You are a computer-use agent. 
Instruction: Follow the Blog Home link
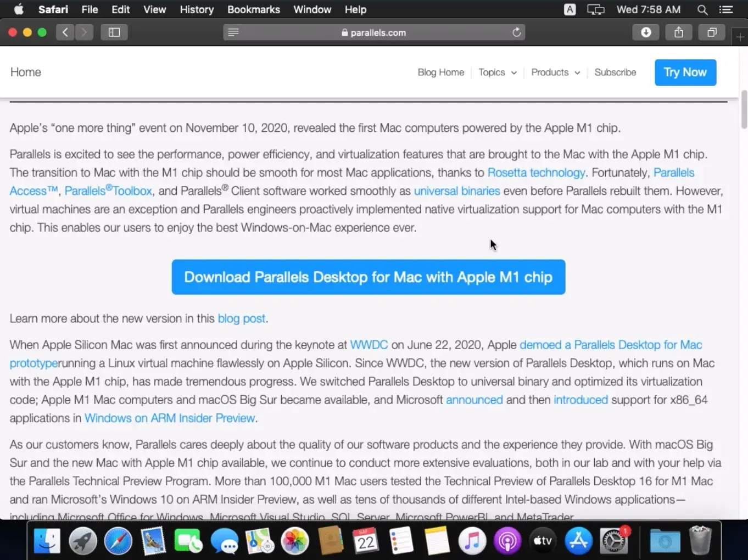click(x=440, y=72)
